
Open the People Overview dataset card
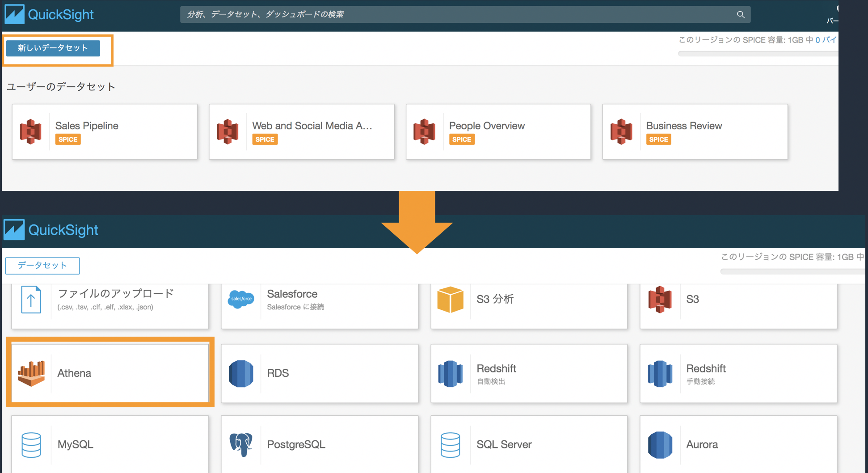pyautogui.click(x=498, y=132)
